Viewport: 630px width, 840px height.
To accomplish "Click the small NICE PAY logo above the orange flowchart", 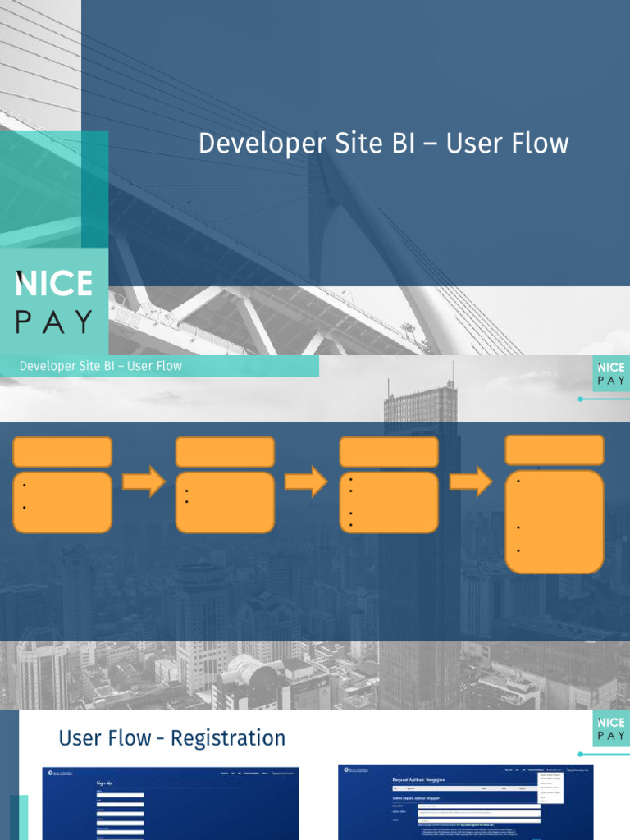I will click(611, 373).
